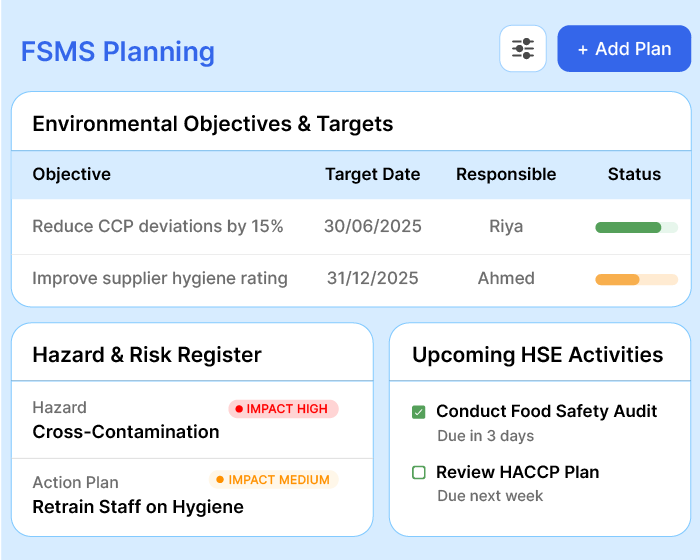The width and height of the screenshot is (700, 560).
Task: Uncheck Conduct Food Safety Audit checkbox
Action: (x=419, y=412)
